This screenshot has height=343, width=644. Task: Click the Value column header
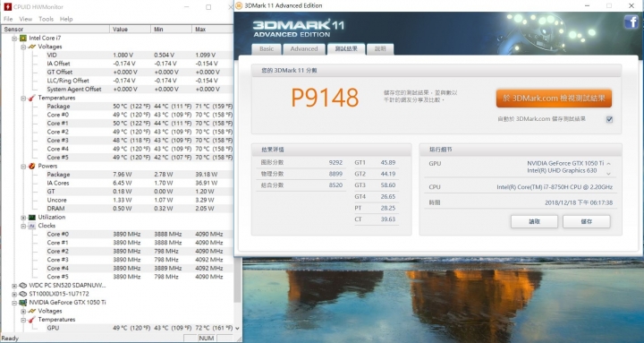(131, 30)
